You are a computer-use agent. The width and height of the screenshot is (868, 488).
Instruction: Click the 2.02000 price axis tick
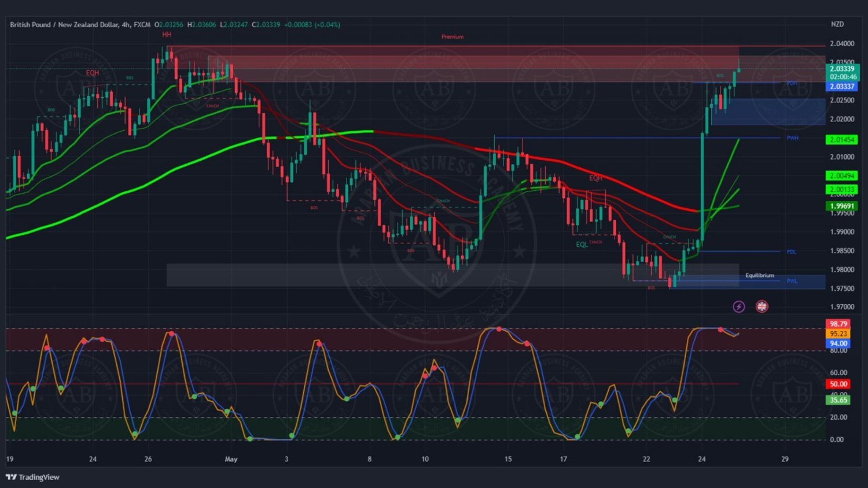click(x=842, y=120)
